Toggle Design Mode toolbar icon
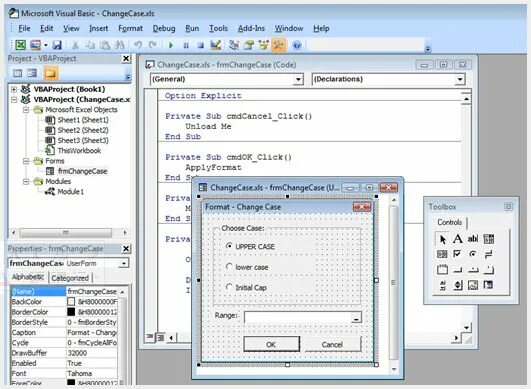The width and height of the screenshot is (531, 389). (215, 45)
